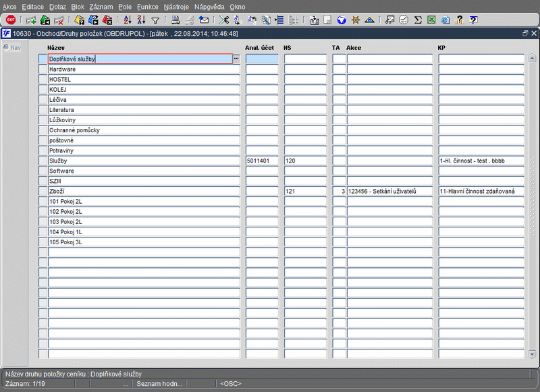Screen dimensions: 540x392
Task: Click the scissors cut icon
Action: coord(224,20)
